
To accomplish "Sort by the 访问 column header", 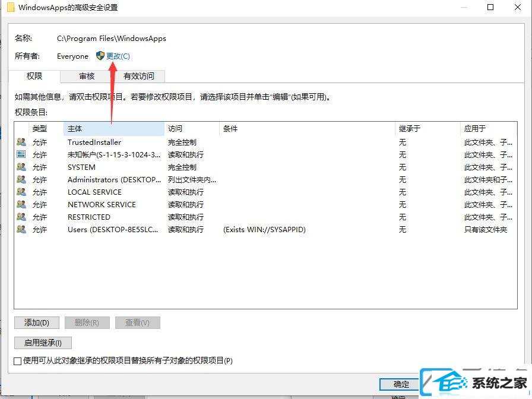I will [x=192, y=129].
